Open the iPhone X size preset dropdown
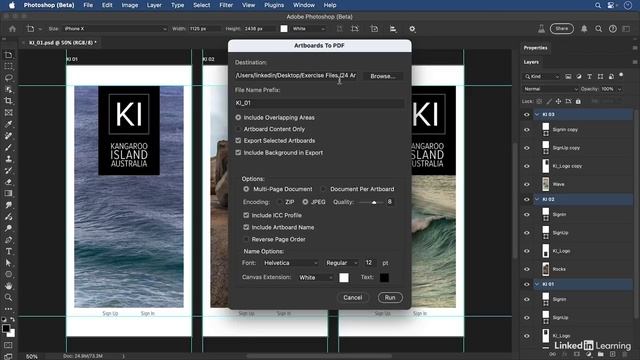This screenshot has height=360, width=640. pyautogui.click(x=115, y=29)
